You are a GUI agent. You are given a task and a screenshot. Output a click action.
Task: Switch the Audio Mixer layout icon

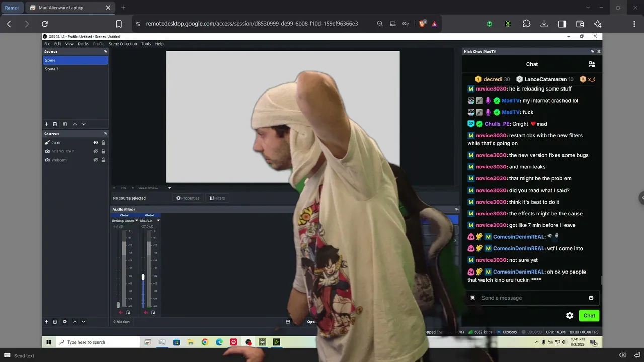288,322
